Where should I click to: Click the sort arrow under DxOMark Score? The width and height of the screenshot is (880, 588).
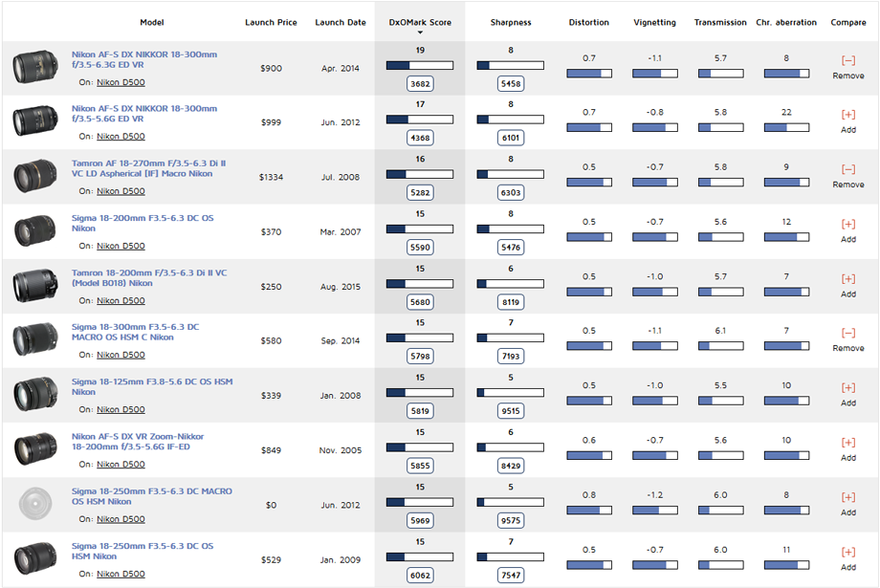pyautogui.click(x=420, y=33)
